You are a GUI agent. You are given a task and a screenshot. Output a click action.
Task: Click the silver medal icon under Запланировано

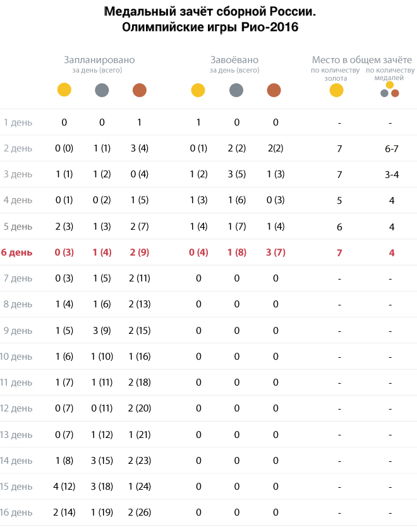click(x=102, y=90)
